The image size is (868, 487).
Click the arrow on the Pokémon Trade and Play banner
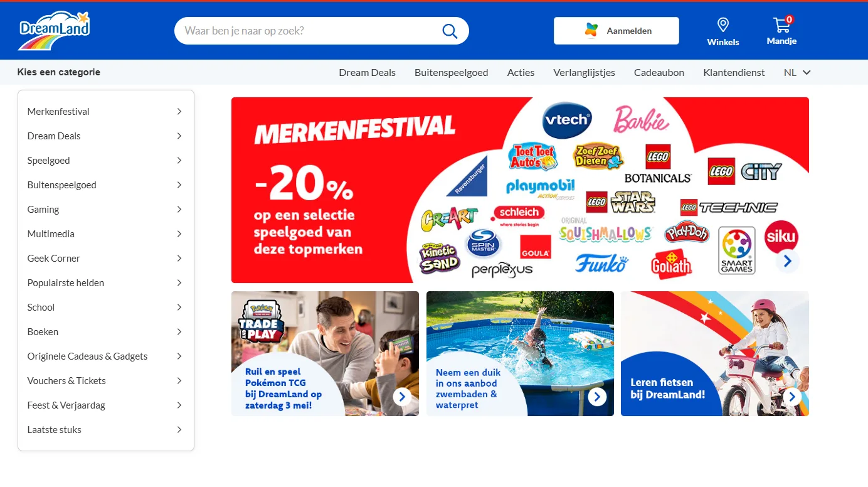point(402,397)
